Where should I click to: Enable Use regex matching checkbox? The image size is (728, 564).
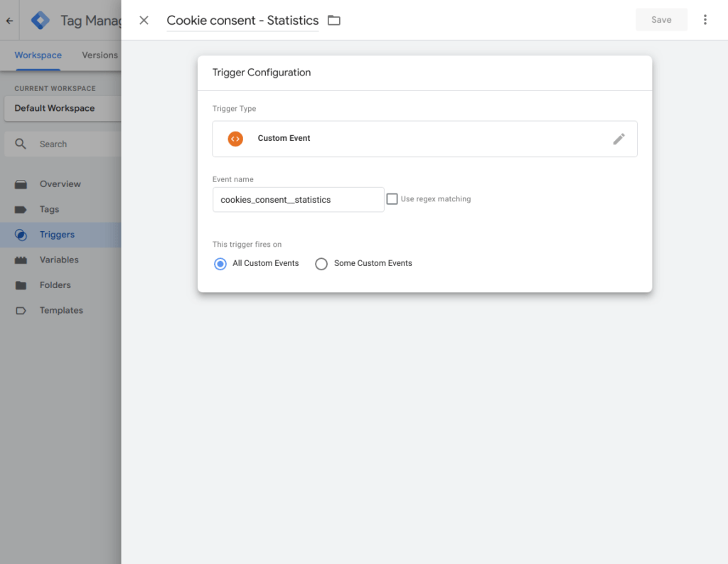coord(392,199)
